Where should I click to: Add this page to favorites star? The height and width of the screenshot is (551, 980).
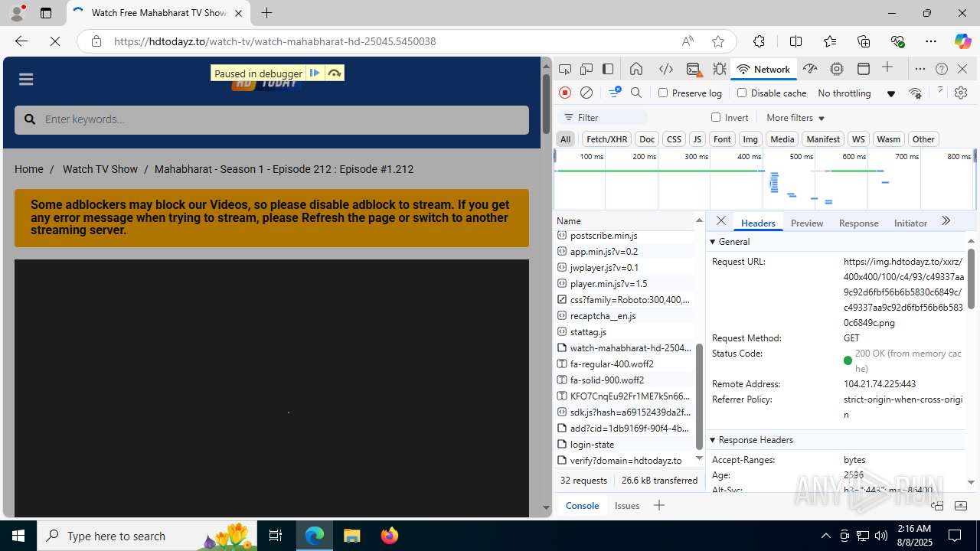(717, 41)
